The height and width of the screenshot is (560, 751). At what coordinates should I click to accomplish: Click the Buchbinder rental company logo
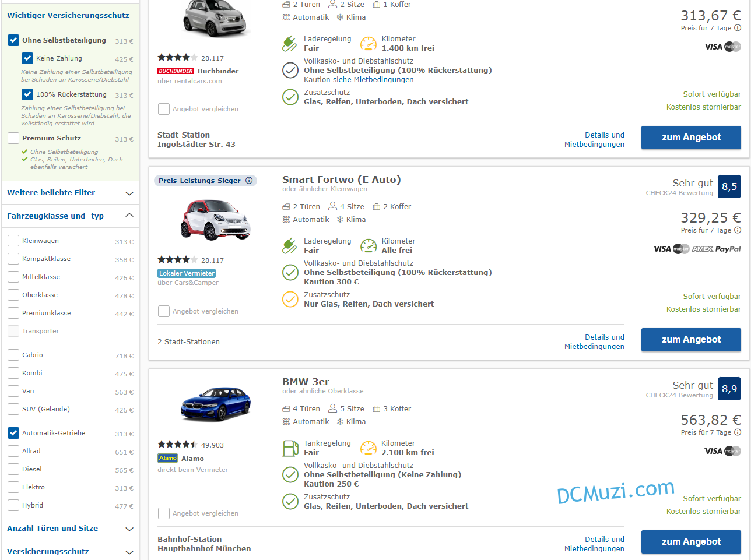pos(176,71)
